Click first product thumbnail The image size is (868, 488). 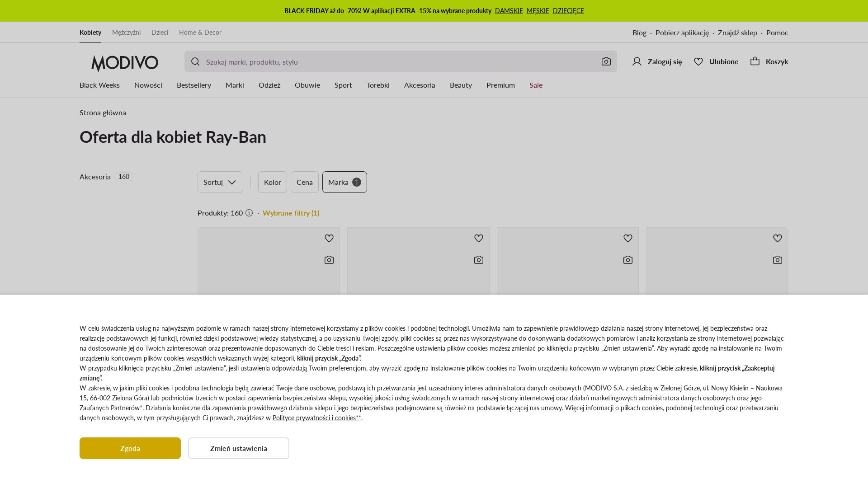point(269,261)
